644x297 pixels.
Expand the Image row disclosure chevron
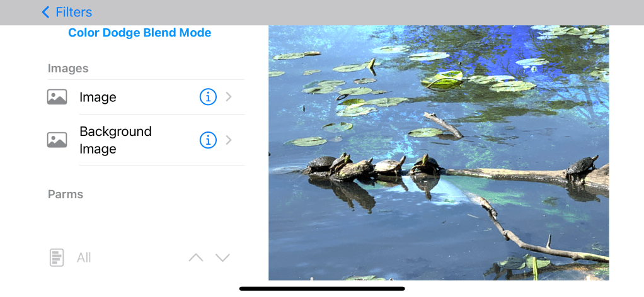229,97
